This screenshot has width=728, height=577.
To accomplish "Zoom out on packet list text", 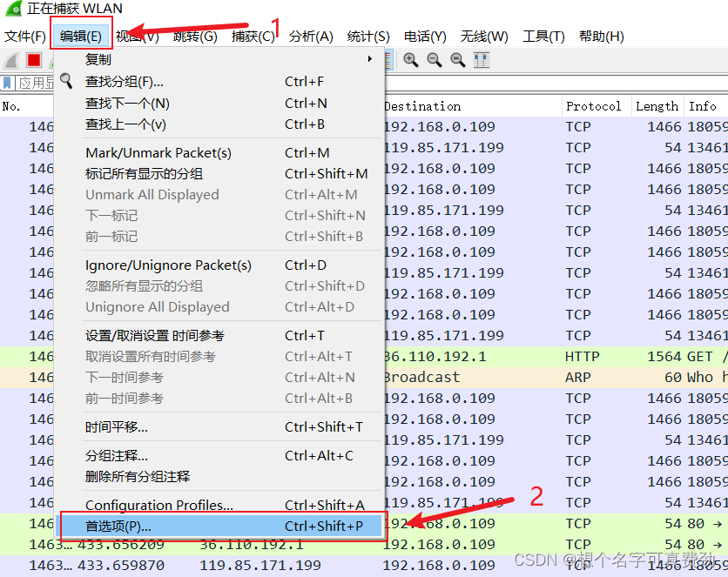I will click(432, 59).
